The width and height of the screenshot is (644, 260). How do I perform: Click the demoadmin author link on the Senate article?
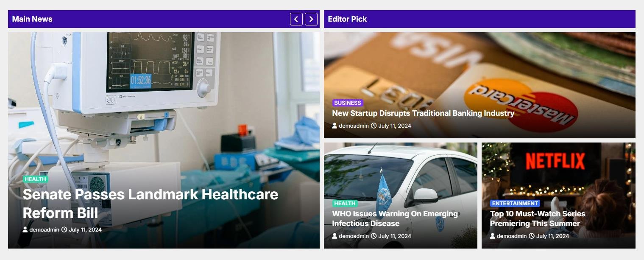[x=45, y=229]
